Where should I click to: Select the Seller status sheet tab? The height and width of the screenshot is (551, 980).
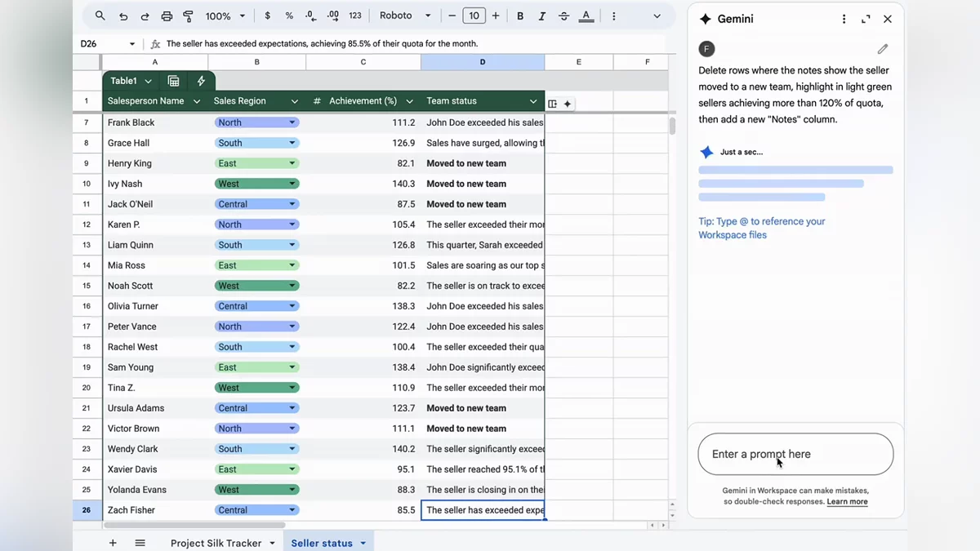[x=322, y=543]
